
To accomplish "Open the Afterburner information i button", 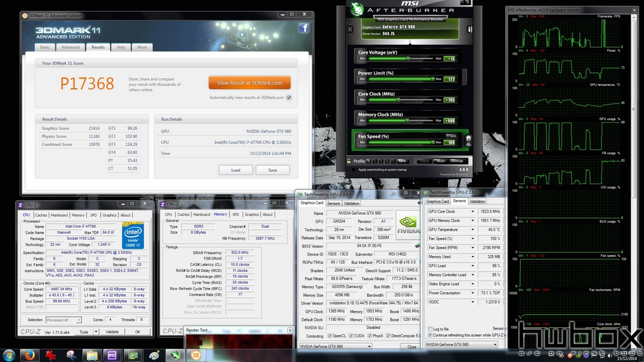I will [469, 30].
